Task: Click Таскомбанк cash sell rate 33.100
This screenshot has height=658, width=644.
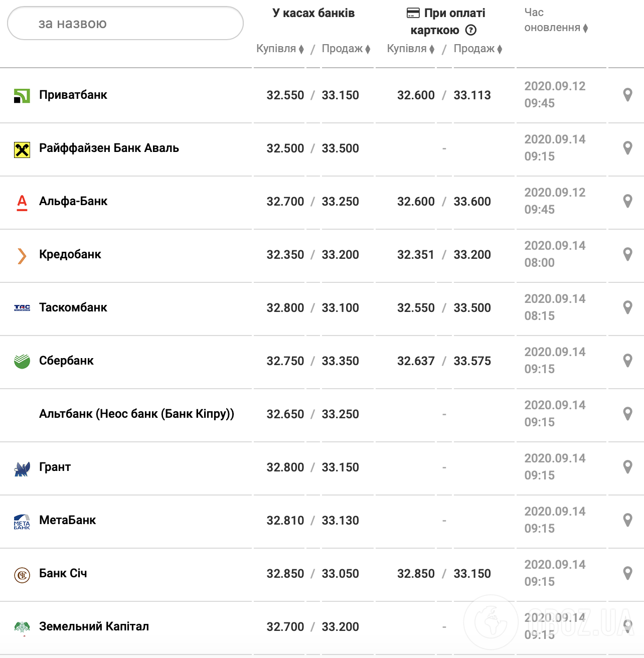Action: pos(340,308)
